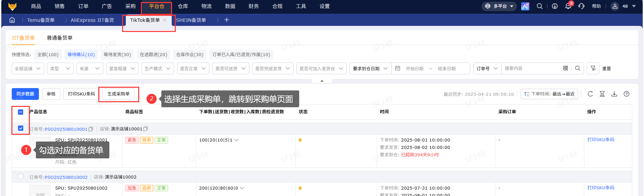Screen dimensions: 644x196
Task: Open order link PSO202508010002
Action: coord(66,177)
